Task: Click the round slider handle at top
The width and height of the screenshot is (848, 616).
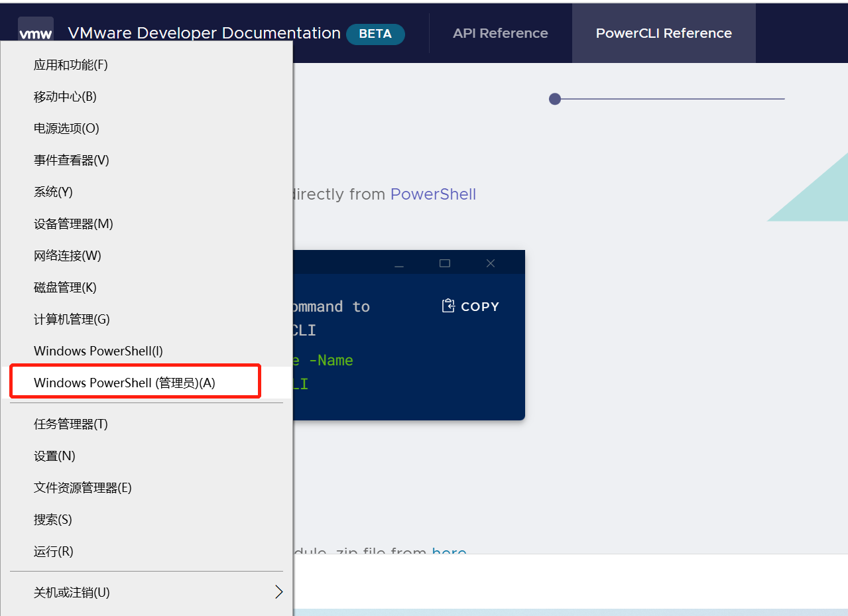Action: (555, 99)
